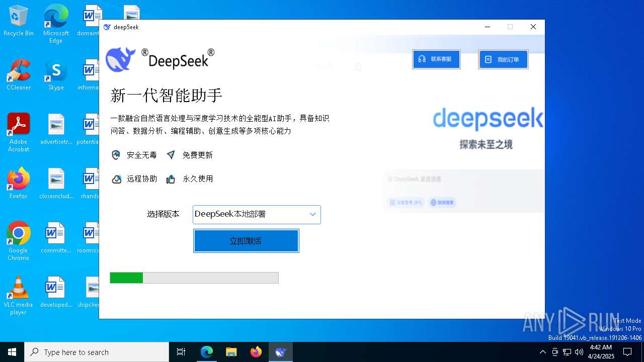
Task: Select Microsoft Edge desktop shortcut
Action: 56,24
